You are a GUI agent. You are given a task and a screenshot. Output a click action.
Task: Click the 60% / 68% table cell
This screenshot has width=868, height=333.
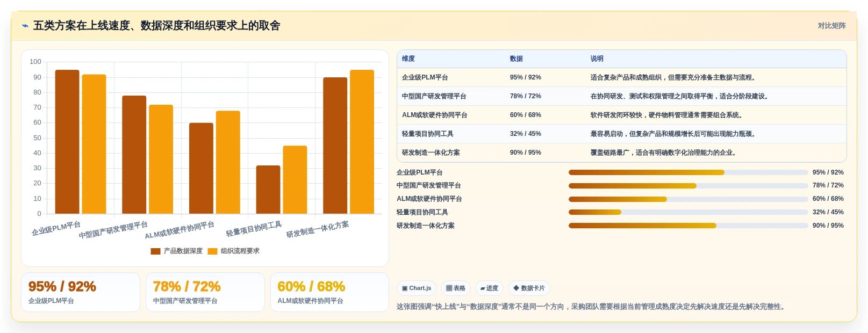[526, 115]
